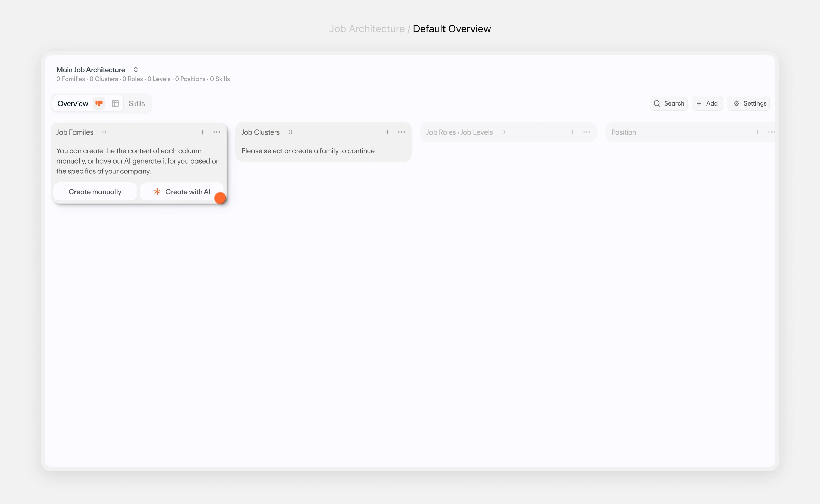The width and height of the screenshot is (820, 504).
Task: Click the Add button
Action: coord(707,103)
